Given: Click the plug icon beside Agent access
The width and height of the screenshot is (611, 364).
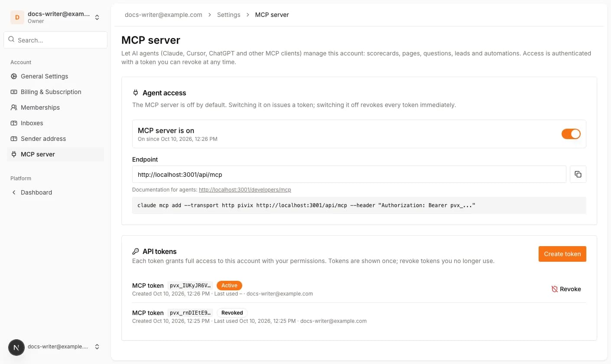Looking at the screenshot, I should point(136,93).
